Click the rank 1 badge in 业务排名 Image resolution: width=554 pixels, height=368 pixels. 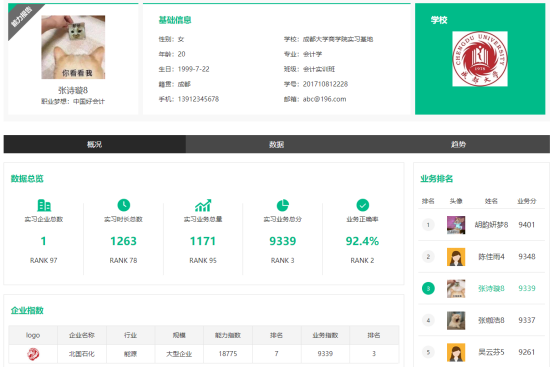click(428, 225)
